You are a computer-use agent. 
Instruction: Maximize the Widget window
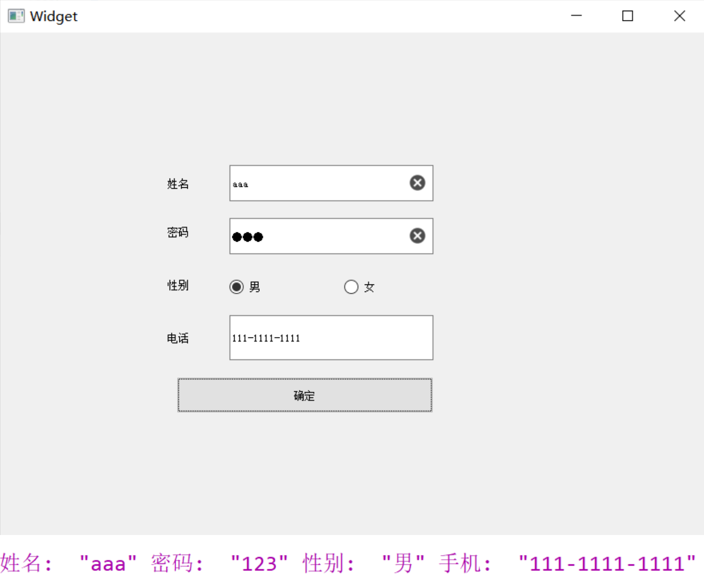coord(628,16)
